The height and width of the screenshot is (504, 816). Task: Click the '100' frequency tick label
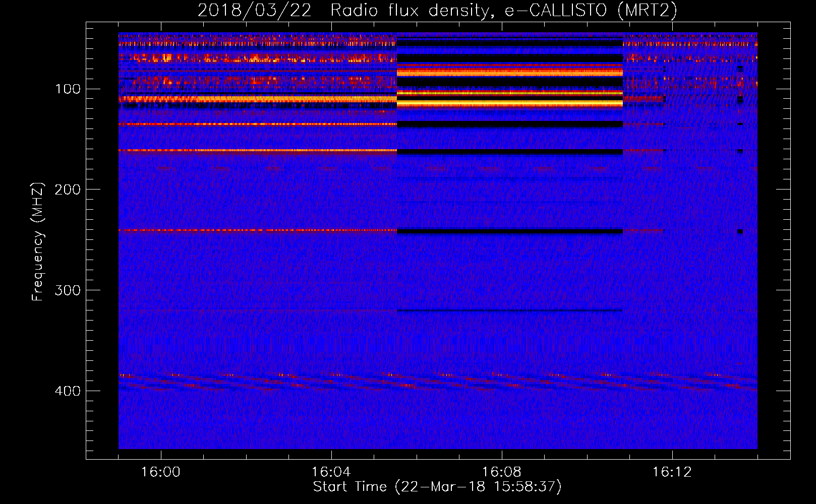[x=68, y=89]
